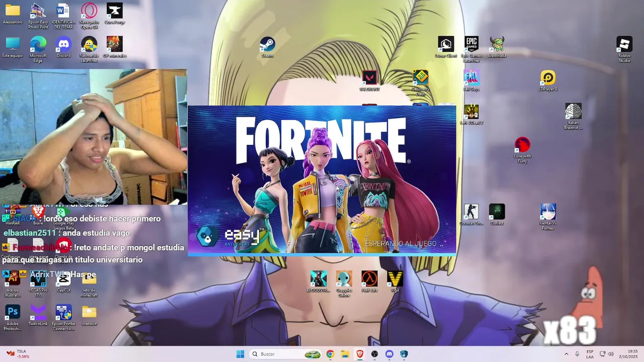This screenshot has width=644, height=362.
Task: Open the Lunar Client shortcut
Action: point(446,47)
